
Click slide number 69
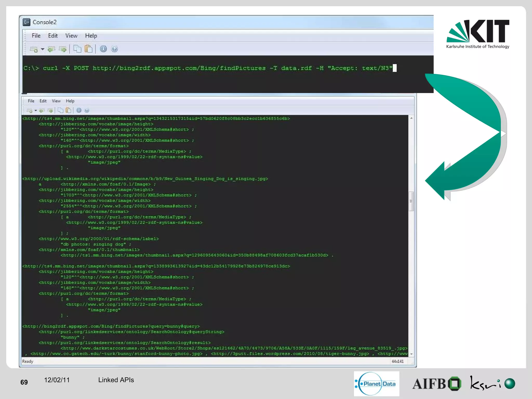[24, 382]
